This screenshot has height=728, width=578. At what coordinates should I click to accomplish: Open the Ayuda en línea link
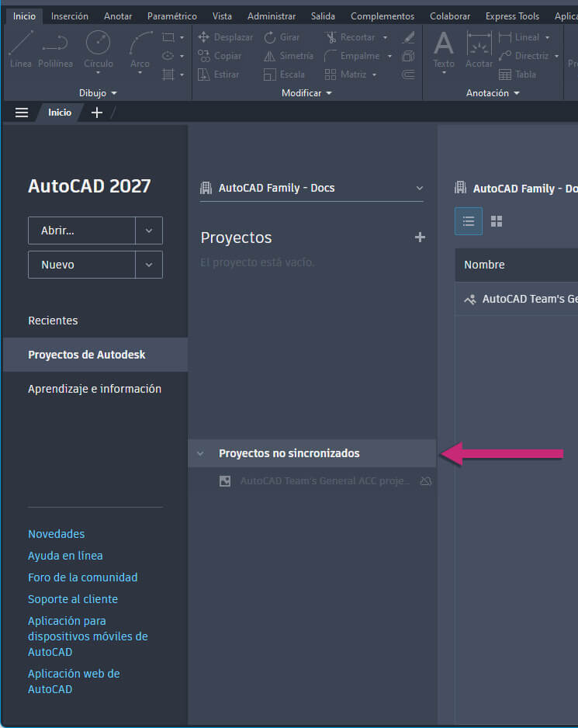[65, 556]
